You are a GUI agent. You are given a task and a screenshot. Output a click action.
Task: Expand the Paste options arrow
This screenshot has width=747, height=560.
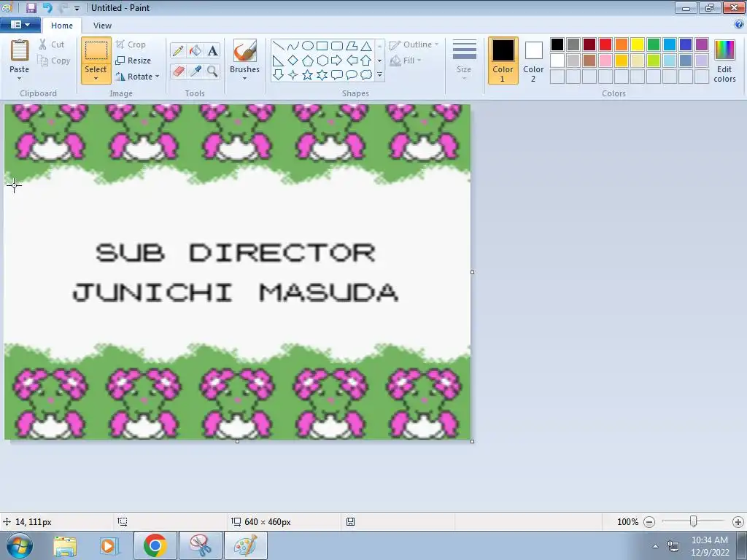(19, 79)
